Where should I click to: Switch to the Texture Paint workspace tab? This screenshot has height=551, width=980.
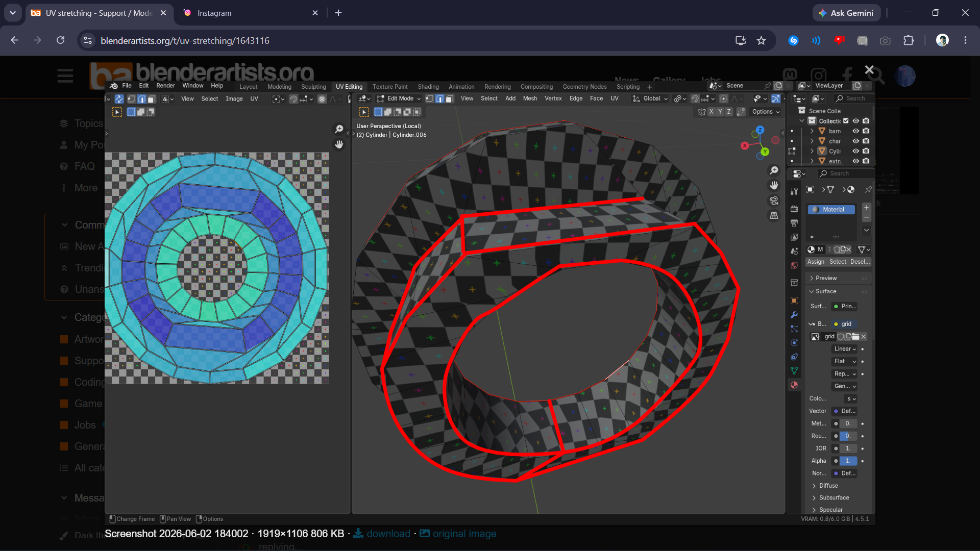390,87
